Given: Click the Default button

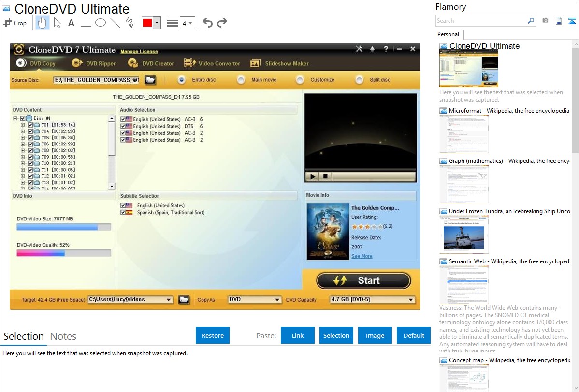Looking at the screenshot, I should [414, 335].
